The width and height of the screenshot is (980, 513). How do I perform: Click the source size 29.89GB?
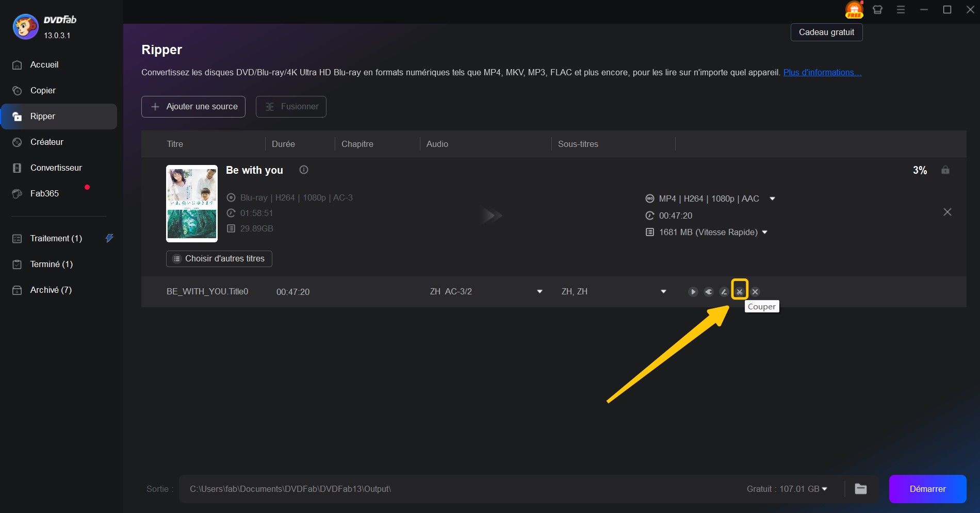tap(256, 229)
